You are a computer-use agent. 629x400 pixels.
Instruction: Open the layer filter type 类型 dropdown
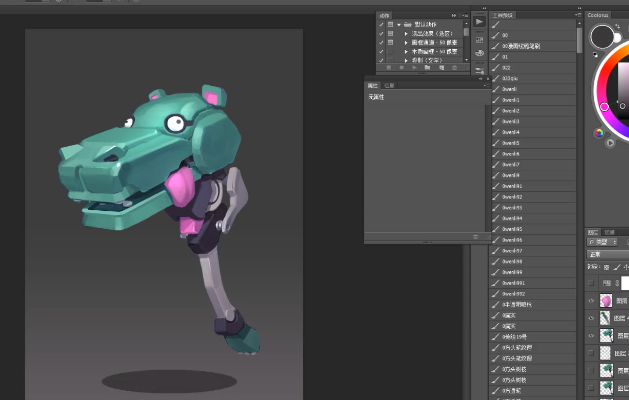(x=602, y=242)
